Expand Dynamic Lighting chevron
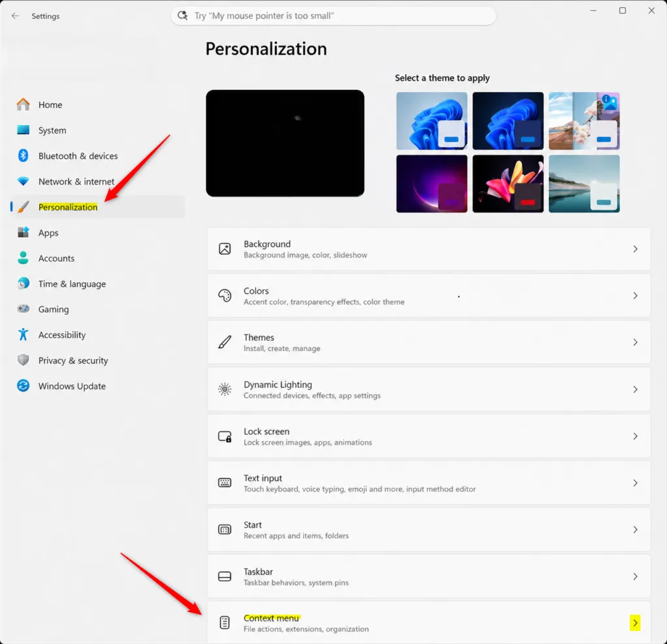The width and height of the screenshot is (667, 644). click(x=635, y=390)
